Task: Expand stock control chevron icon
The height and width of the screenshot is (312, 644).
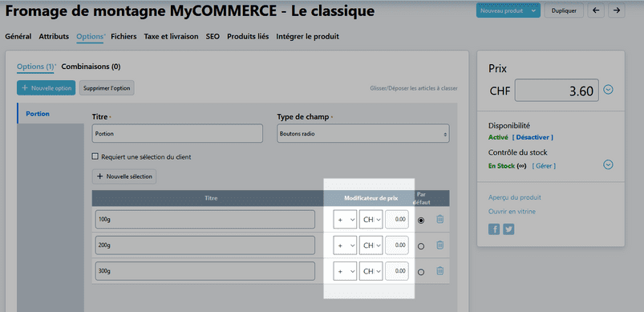Action: (x=608, y=164)
